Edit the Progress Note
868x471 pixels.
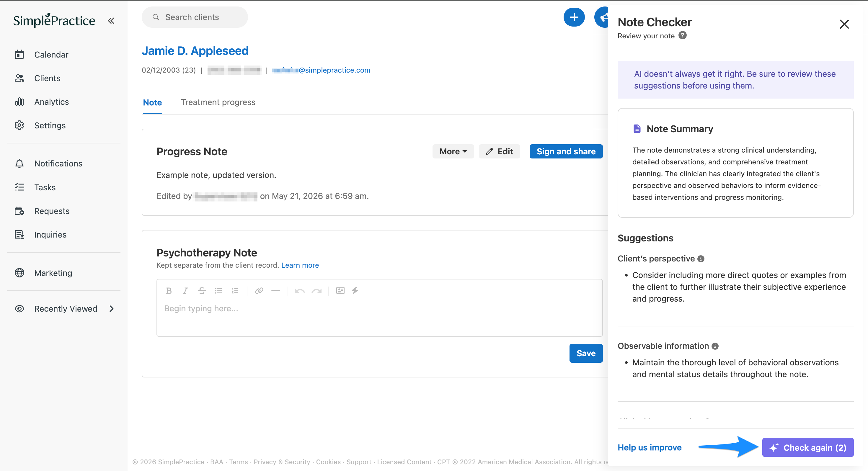tap(499, 151)
